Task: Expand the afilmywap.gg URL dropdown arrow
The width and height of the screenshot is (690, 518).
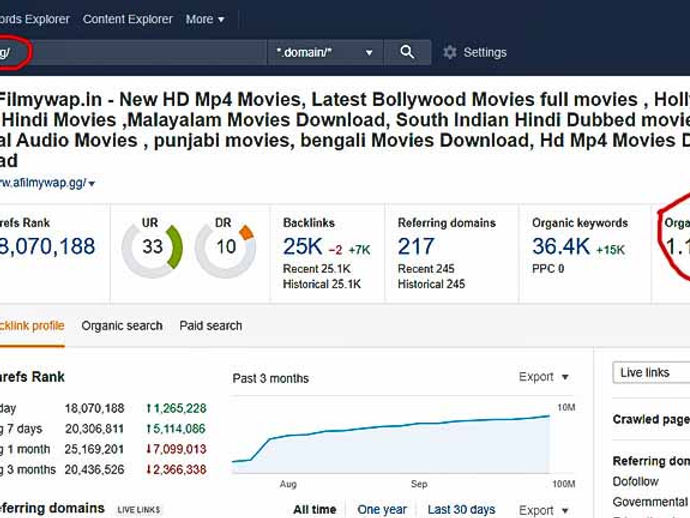Action: click(x=92, y=184)
